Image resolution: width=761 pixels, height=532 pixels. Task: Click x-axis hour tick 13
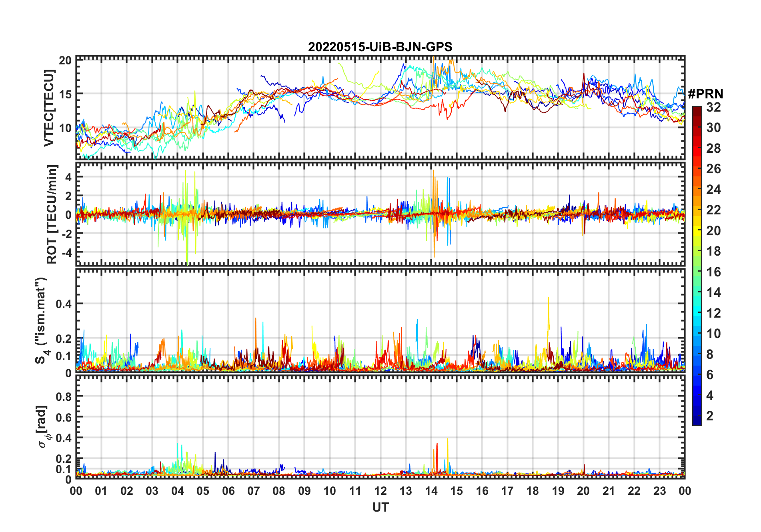click(x=406, y=491)
